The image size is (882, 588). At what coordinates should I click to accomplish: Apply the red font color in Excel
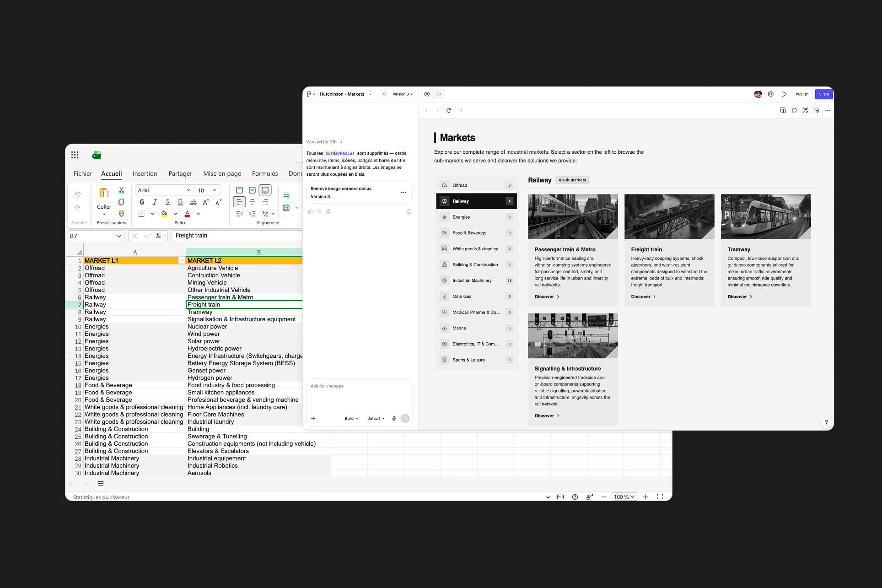pyautogui.click(x=187, y=214)
